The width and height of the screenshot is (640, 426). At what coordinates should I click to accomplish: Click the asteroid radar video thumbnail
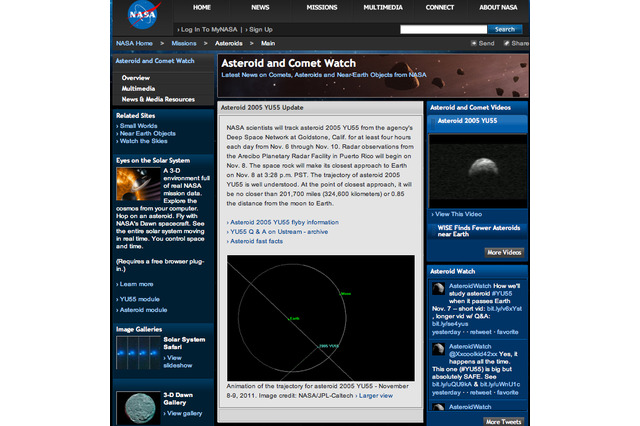tap(478, 171)
